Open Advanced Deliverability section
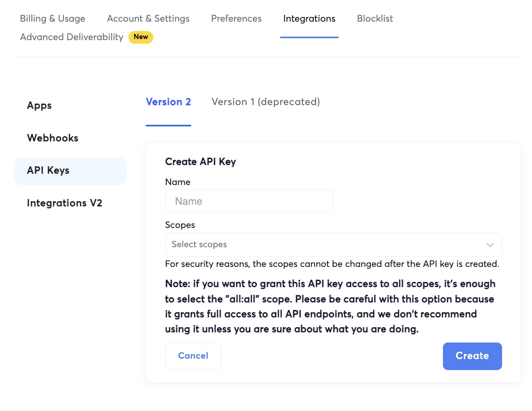 pyautogui.click(x=72, y=37)
